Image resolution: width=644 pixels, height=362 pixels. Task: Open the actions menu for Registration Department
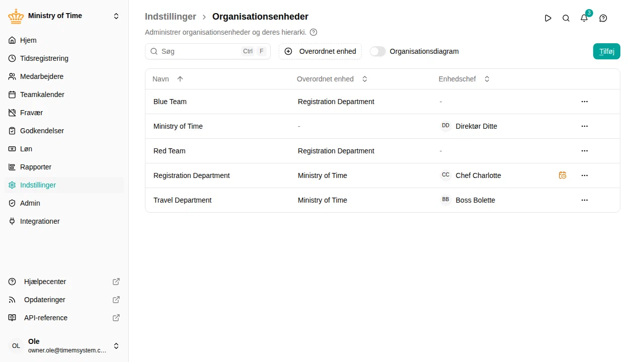585,175
